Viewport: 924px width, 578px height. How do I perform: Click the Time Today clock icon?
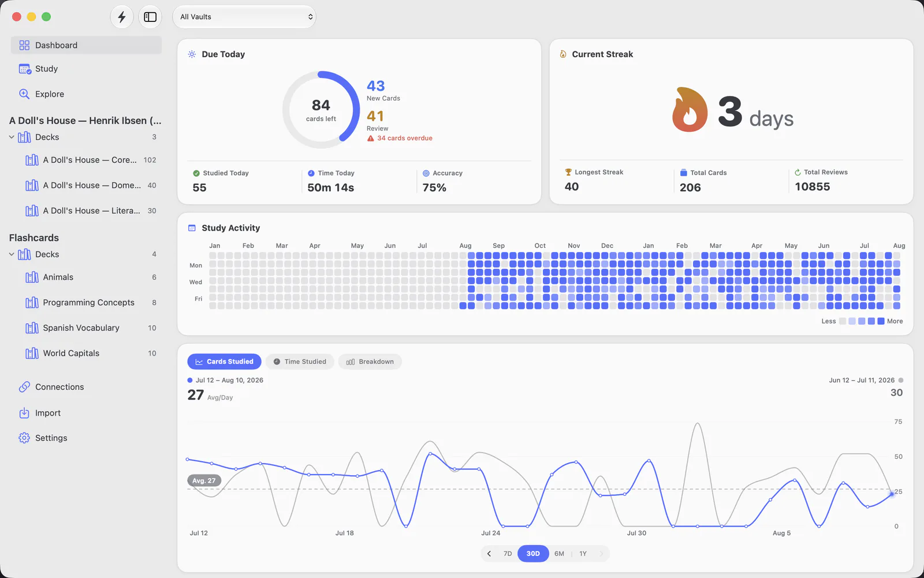tap(311, 173)
